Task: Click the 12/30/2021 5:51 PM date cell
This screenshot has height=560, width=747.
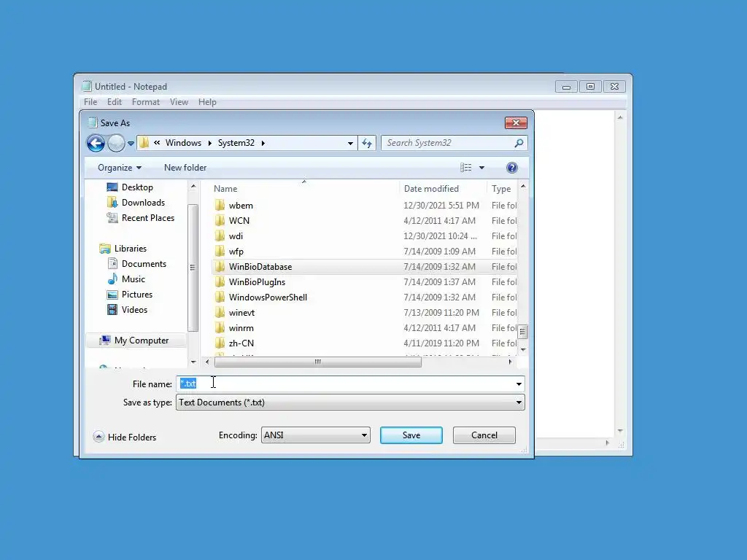Action: click(441, 205)
